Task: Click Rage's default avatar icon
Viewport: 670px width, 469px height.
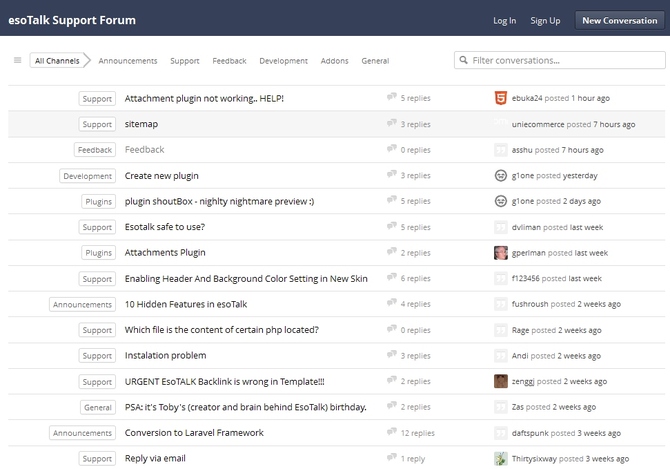Action: (x=500, y=330)
